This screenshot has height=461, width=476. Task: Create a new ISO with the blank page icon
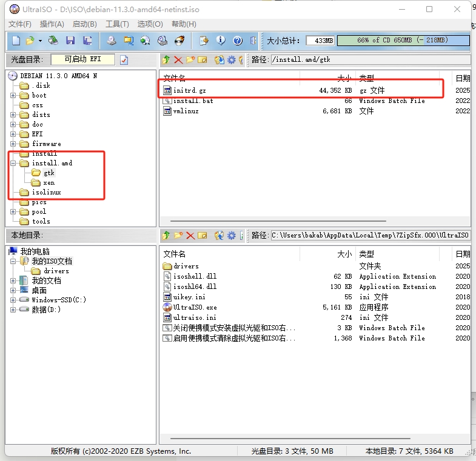16,41
